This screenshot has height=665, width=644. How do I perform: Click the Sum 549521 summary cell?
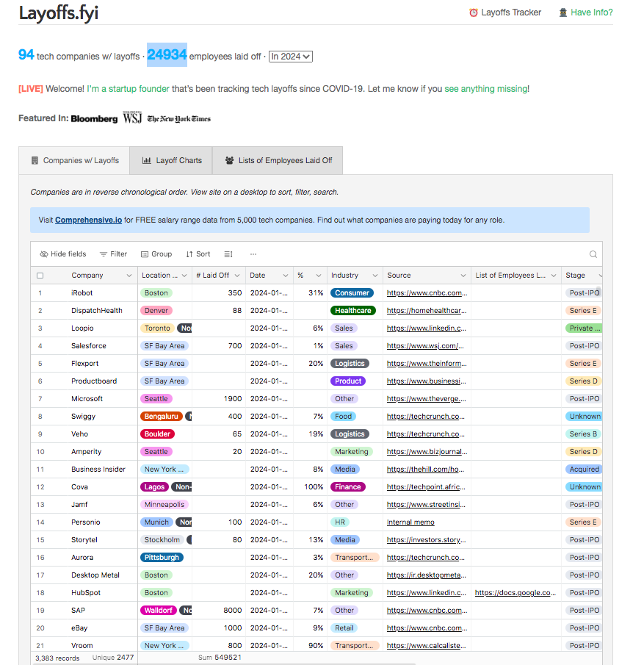(x=220, y=658)
